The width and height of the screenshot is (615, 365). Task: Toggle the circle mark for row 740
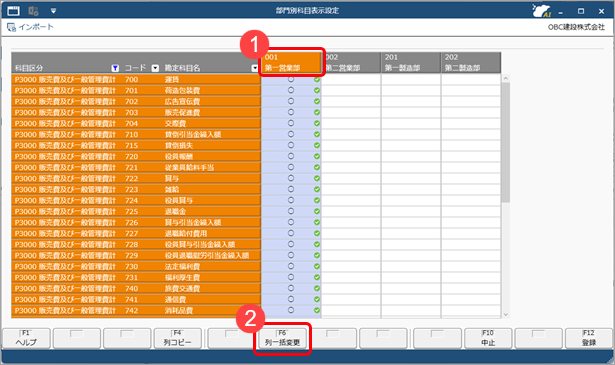coord(291,288)
